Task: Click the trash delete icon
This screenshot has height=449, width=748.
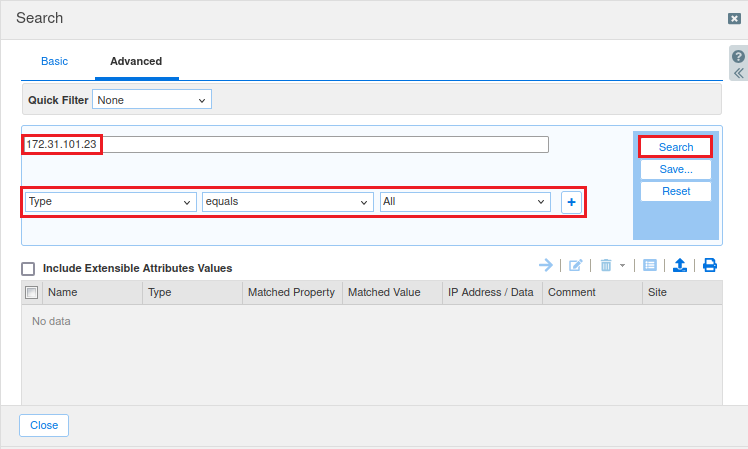Action: point(606,265)
